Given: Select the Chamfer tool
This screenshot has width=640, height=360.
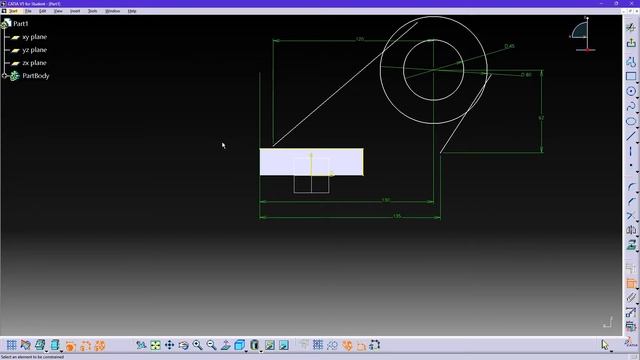Looking at the screenshot, I should pos(631,201).
